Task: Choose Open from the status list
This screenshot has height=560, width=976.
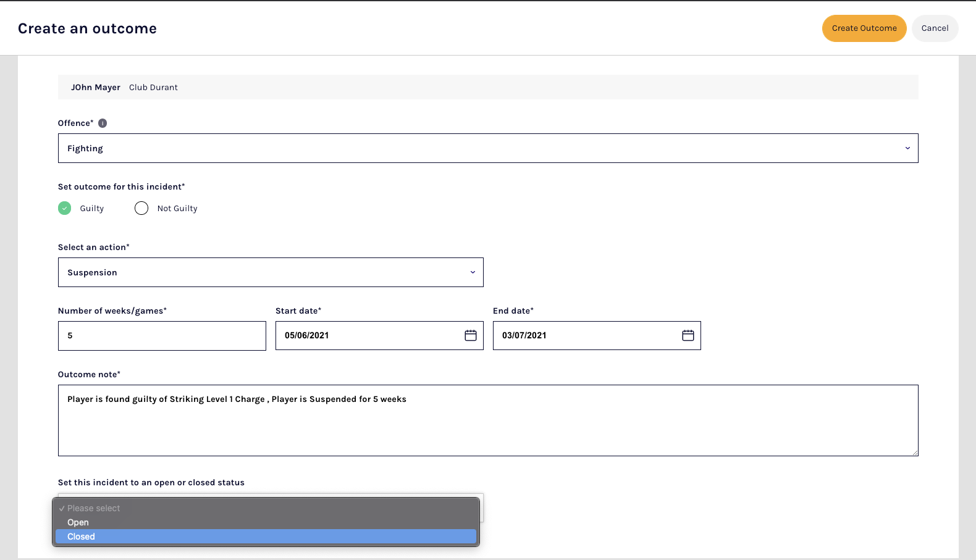Action: click(x=266, y=522)
